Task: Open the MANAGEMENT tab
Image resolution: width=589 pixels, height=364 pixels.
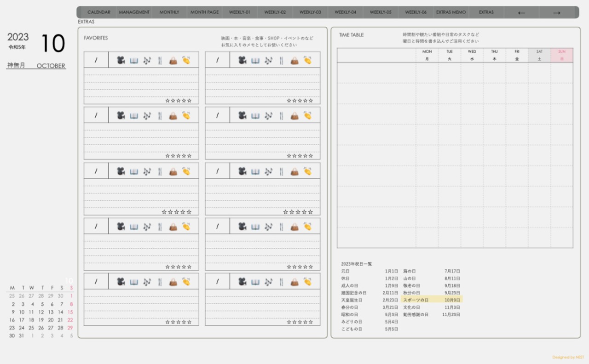Action: click(x=134, y=12)
